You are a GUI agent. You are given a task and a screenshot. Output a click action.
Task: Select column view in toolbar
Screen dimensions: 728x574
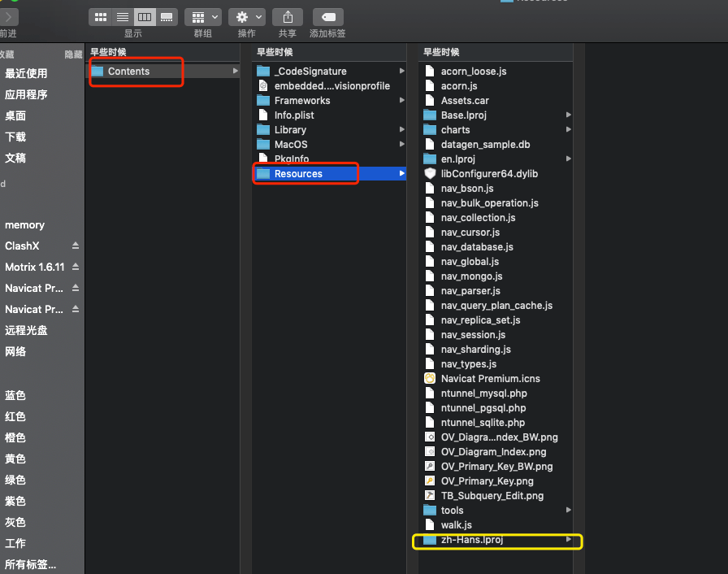[145, 17]
